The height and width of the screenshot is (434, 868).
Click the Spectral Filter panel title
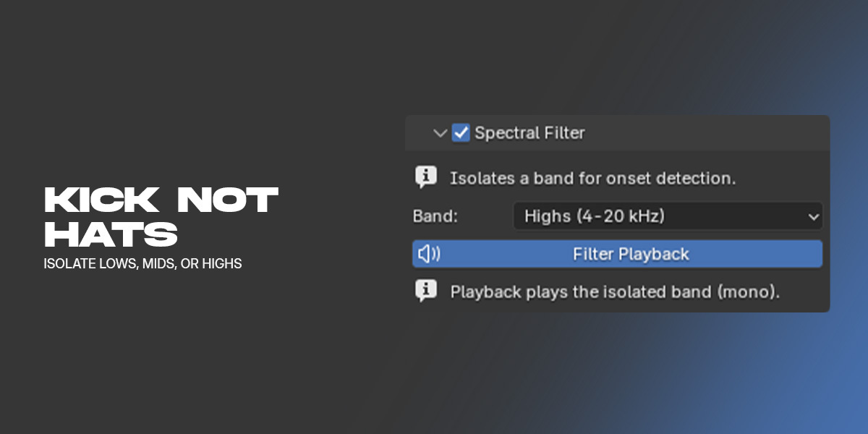(529, 133)
